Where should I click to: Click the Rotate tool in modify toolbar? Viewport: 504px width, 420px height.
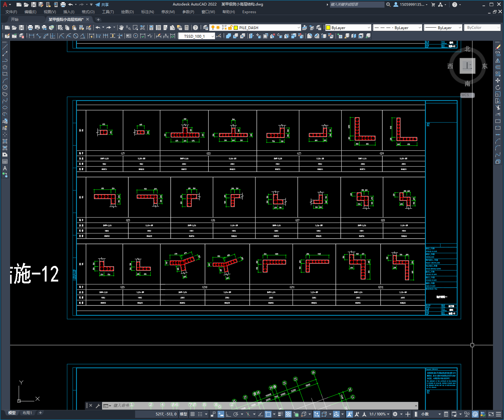coord(498,87)
